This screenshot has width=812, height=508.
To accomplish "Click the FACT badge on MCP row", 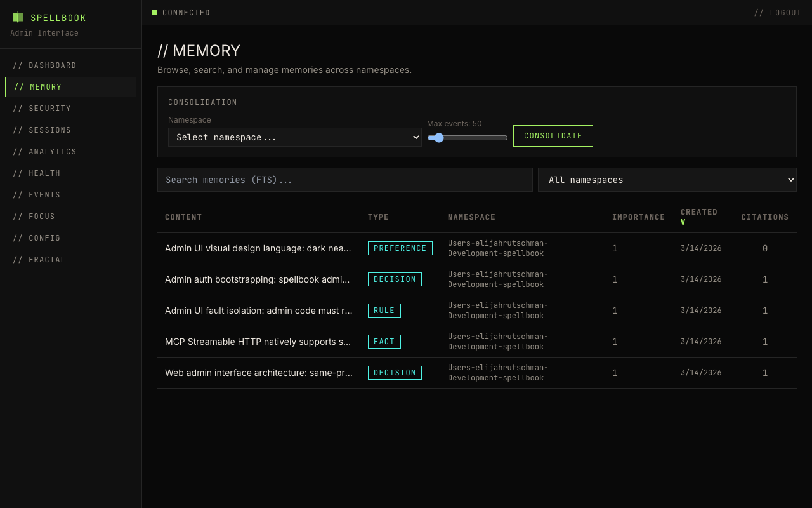I will coord(384,342).
